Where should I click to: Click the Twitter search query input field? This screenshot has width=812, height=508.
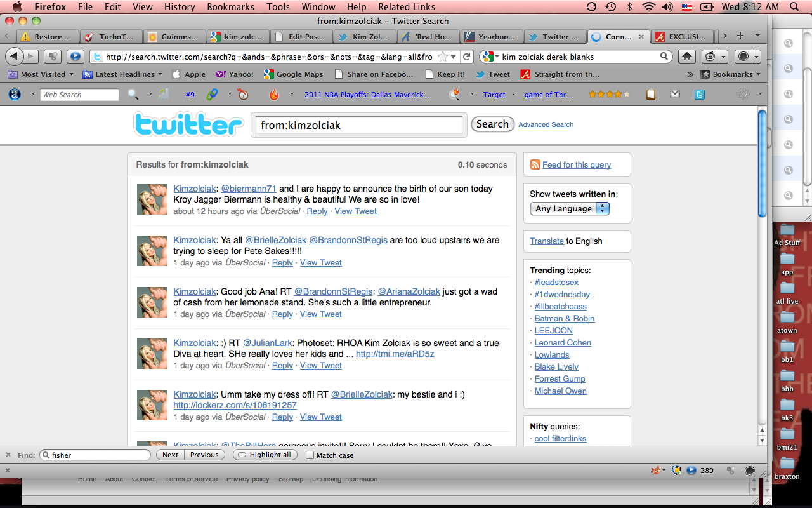tap(360, 125)
